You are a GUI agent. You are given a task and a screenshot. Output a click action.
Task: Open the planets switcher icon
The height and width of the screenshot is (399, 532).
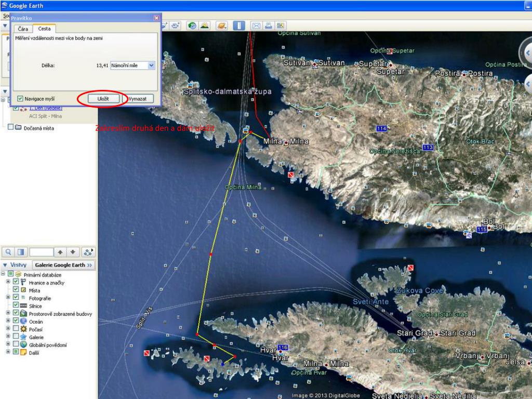coord(221,25)
